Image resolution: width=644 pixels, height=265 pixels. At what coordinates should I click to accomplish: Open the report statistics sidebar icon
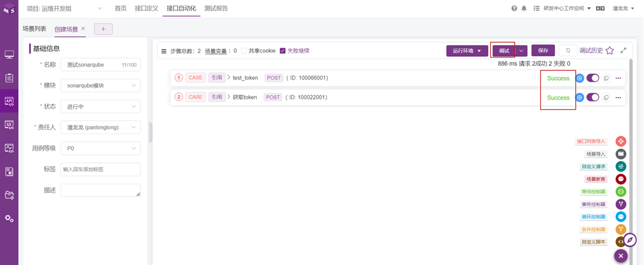point(9,171)
